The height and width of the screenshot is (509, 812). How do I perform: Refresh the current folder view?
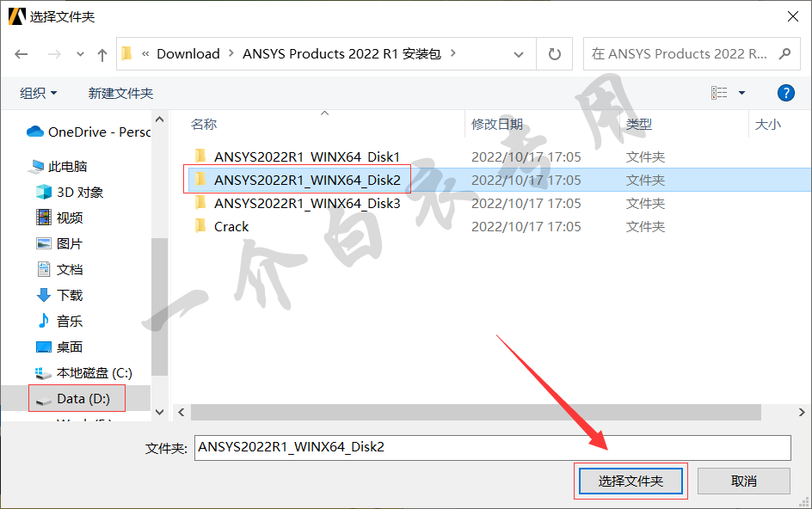(x=554, y=54)
